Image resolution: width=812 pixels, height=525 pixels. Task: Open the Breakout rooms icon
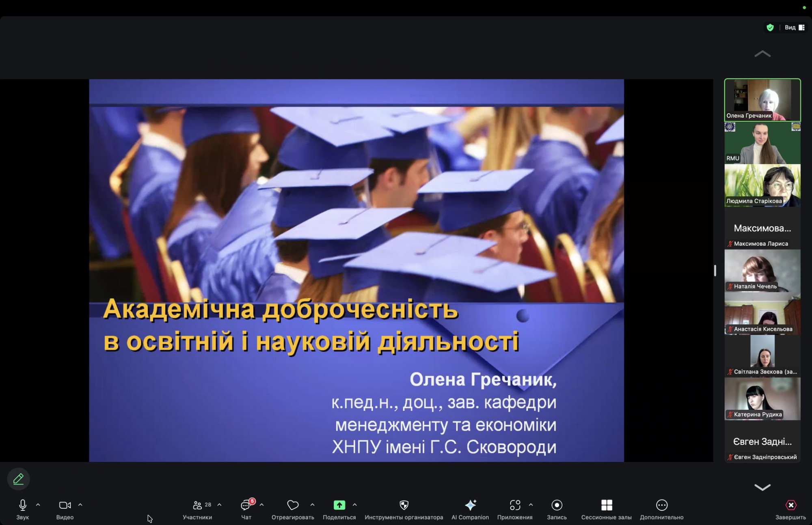(606, 505)
